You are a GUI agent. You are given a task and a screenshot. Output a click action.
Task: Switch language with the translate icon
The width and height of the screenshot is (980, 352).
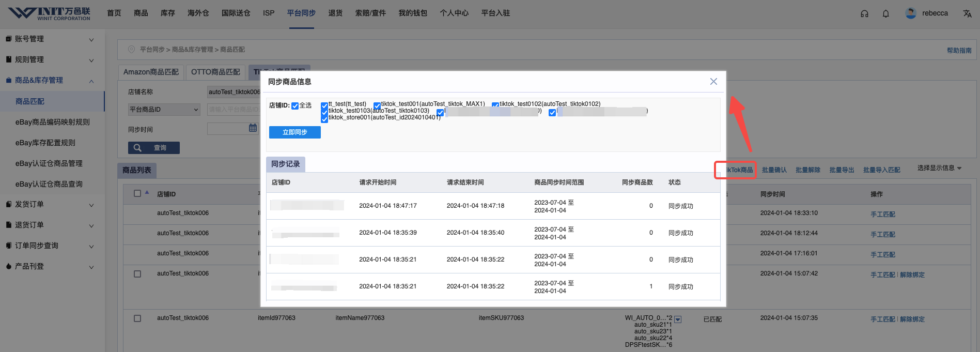tap(967, 13)
